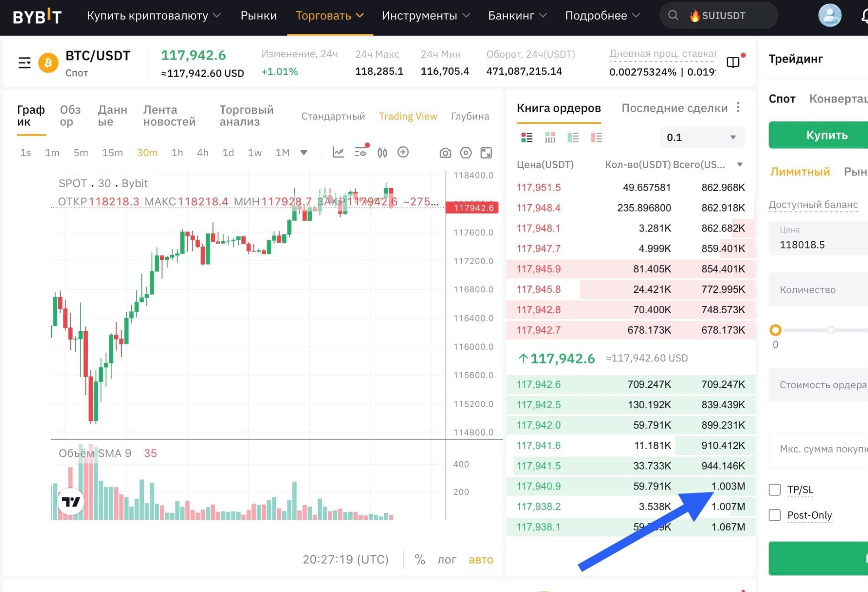Enable the TP/SL checkbox
Screen dimensions: 868x592
(775, 489)
